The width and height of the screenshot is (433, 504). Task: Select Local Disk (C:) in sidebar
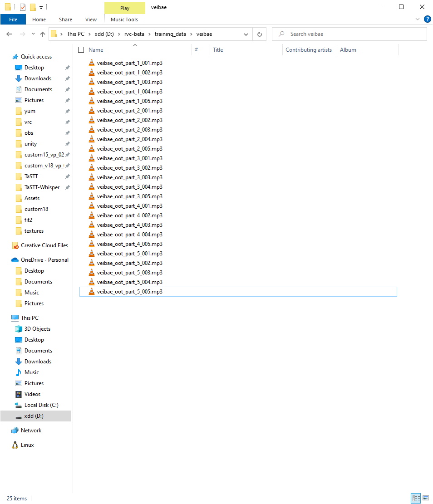pos(41,405)
